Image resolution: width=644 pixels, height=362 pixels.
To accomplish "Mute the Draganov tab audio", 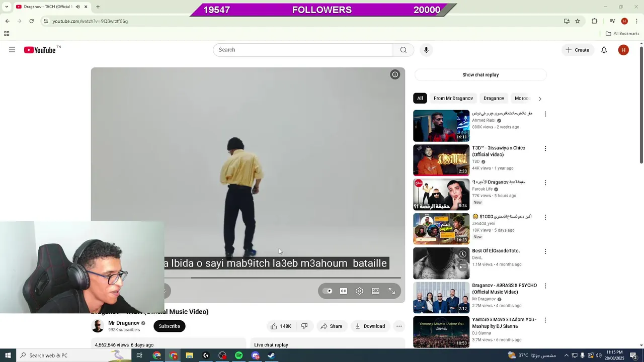I will coord(77,7).
